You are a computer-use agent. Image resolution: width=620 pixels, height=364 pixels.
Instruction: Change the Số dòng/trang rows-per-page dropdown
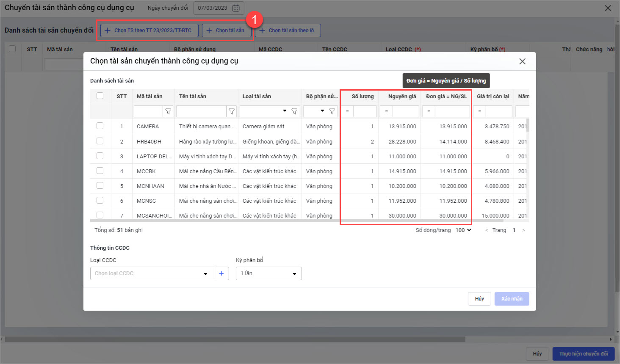(x=463, y=230)
